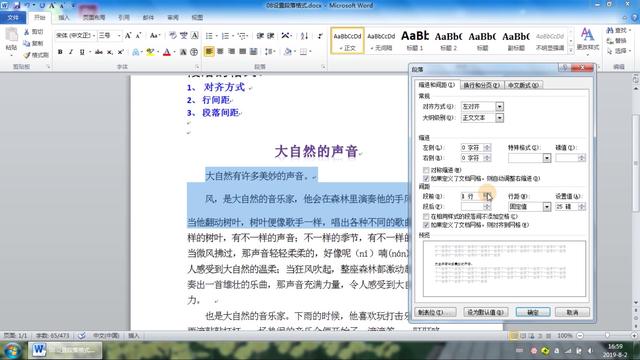This screenshot has height=360, width=640.
Task: Apply Strikethrough formatting
Action: (99, 52)
